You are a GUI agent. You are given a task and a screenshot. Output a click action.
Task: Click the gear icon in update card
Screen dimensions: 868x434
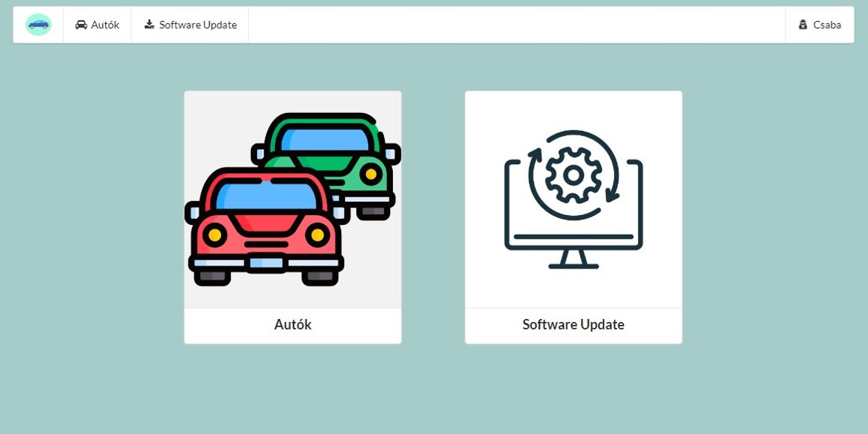573,175
